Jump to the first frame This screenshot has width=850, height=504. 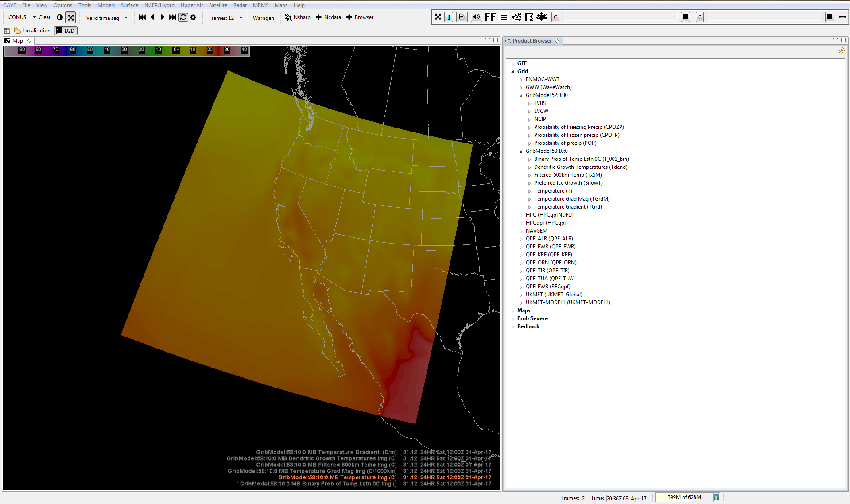[x=142, y=17]
